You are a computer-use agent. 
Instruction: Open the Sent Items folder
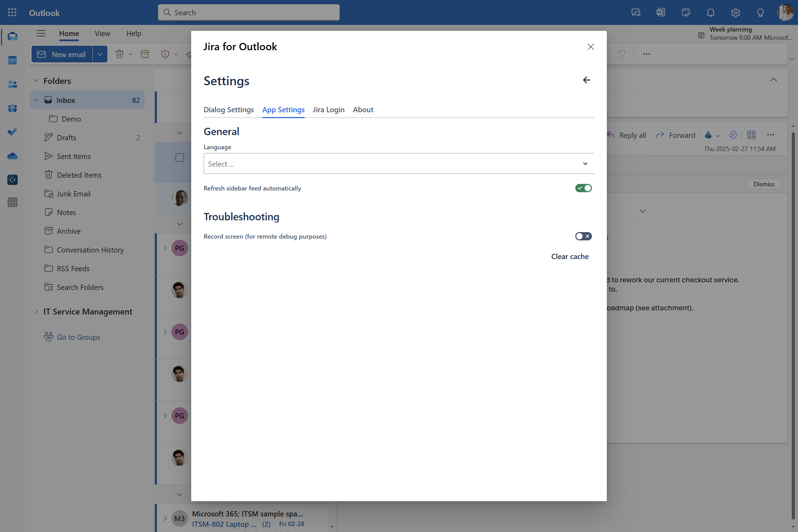point(74,156)
